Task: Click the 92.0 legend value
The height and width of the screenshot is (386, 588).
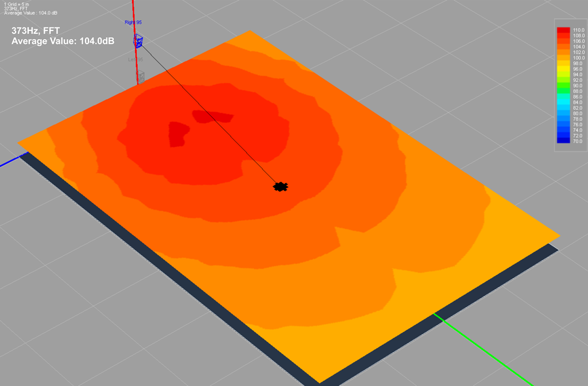Action: tap(578, 80)
